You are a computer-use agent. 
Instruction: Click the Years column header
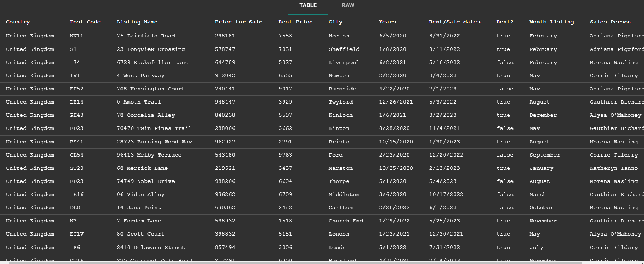pos(387,22)
